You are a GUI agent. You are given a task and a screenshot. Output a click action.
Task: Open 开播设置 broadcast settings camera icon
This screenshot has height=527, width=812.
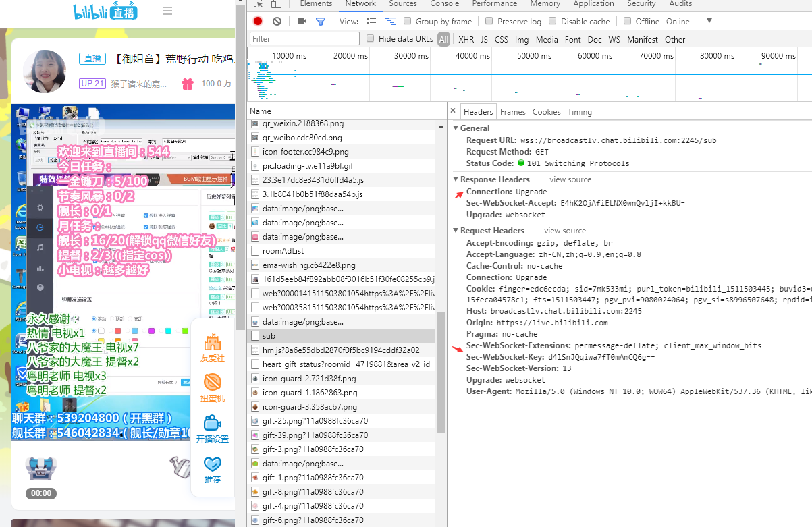[x=213, y=423]
